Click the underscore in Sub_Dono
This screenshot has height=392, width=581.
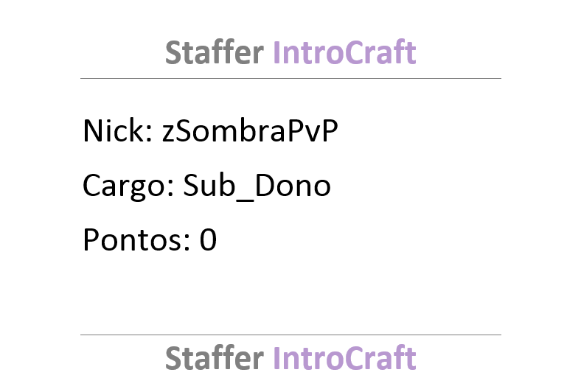coord(246,200)
